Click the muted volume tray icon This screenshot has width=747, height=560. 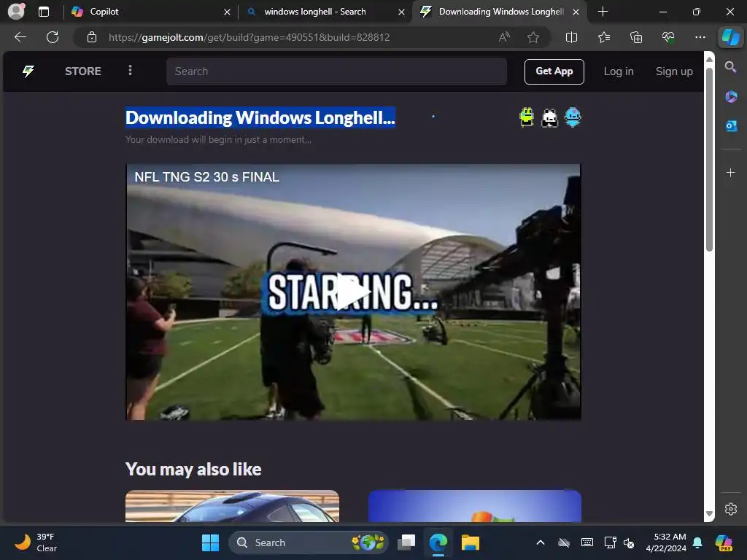click(629, 542)
